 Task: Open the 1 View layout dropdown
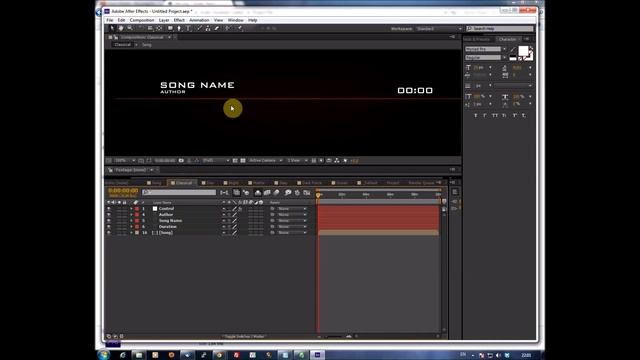click(x=297, y=160)
